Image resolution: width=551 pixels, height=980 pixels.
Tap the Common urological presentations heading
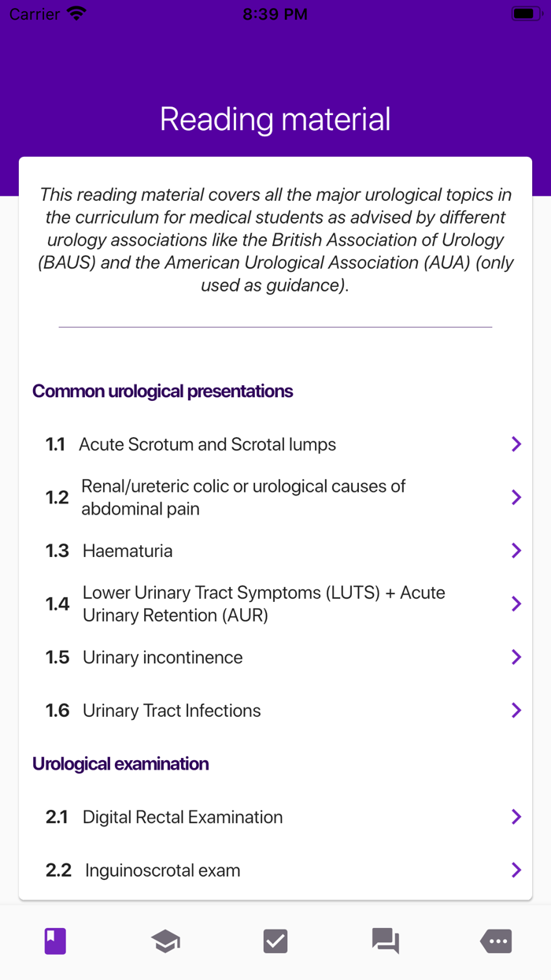click(x=162, y=391)
